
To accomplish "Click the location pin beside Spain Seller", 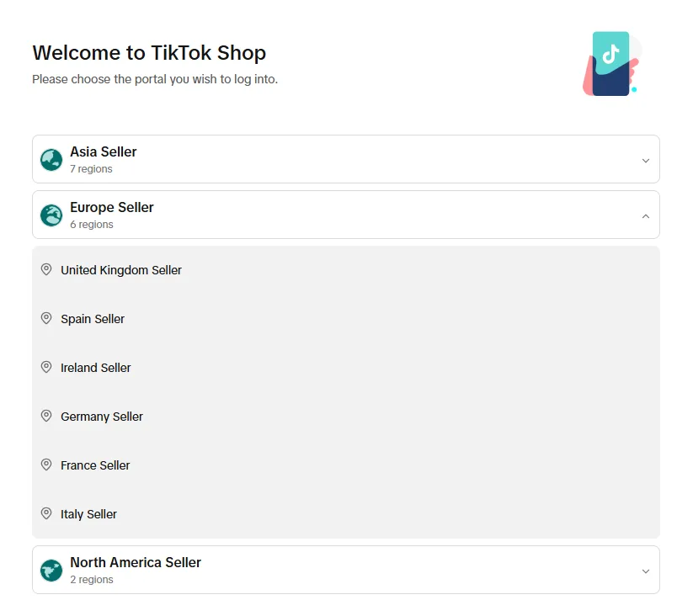I will point(46,319).
